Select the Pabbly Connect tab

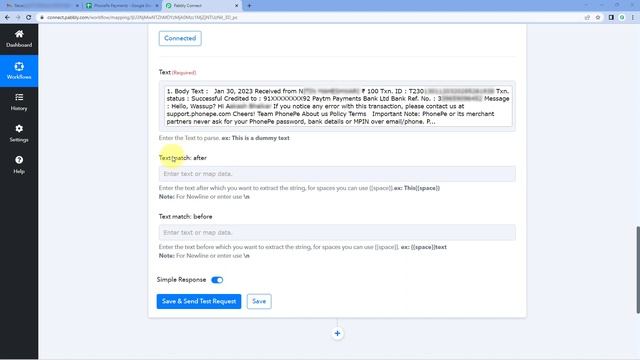(201, 6)
